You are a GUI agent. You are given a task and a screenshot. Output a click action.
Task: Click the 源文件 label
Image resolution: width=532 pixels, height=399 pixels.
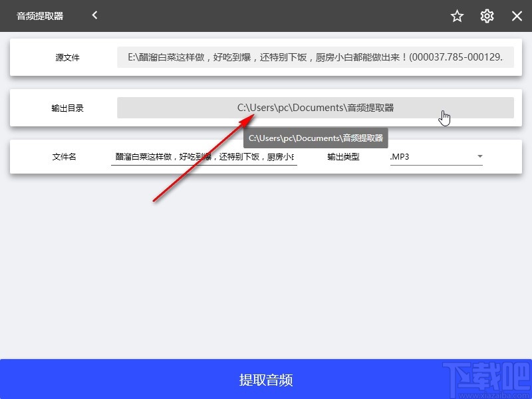(67, 57)
